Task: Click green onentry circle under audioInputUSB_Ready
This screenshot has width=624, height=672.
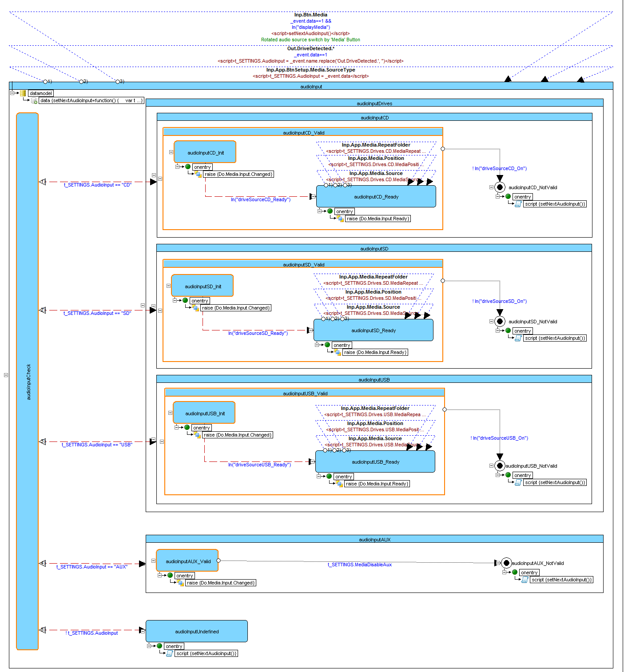Action: click(329, 477)
